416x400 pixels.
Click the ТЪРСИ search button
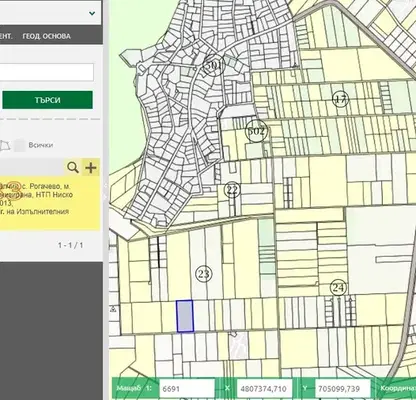point(47,100)
